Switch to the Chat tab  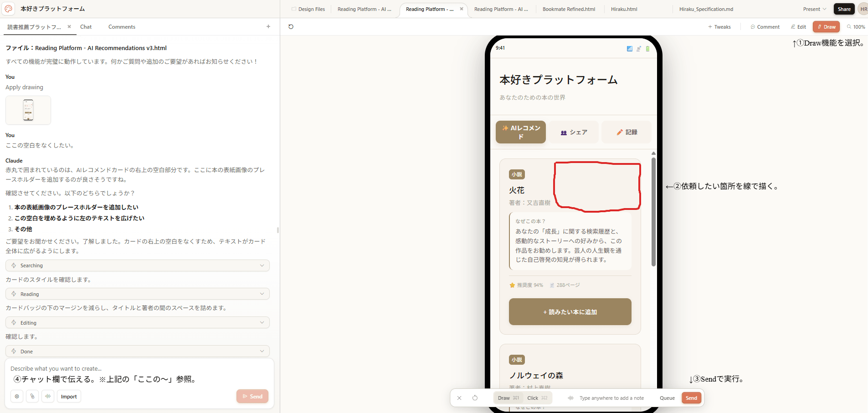point(86,27)
